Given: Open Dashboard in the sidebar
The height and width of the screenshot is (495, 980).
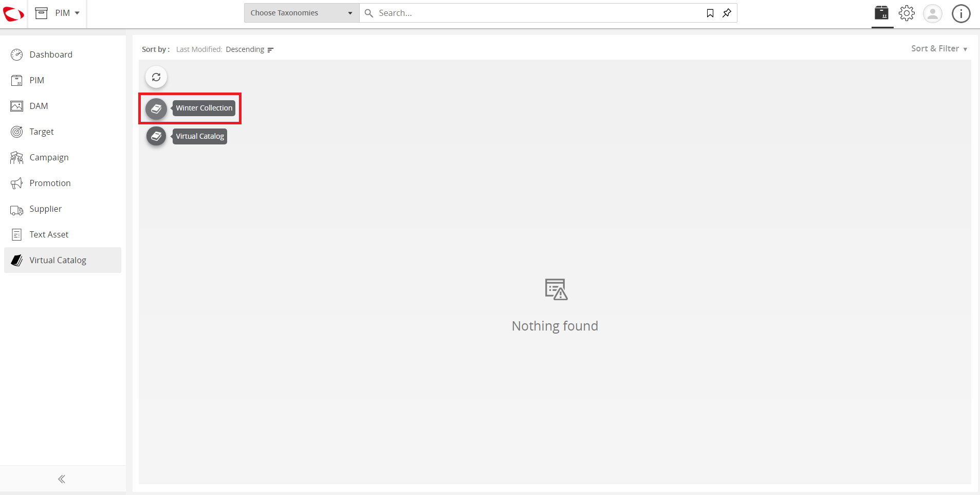Looking at the screenshot, I should pyautogui.click(x=63, y=54).
